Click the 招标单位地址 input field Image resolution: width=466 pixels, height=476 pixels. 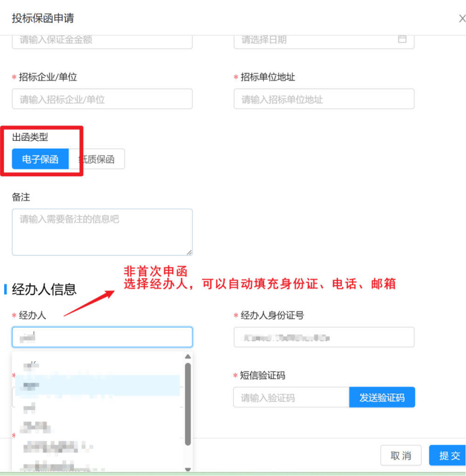pyautogui.click(x=324, y=99)
